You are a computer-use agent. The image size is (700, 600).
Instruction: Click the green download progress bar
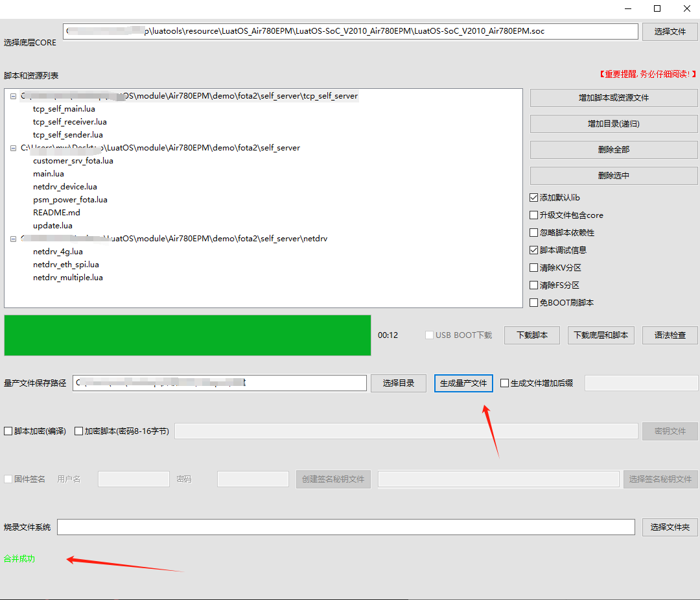[187, 335]
